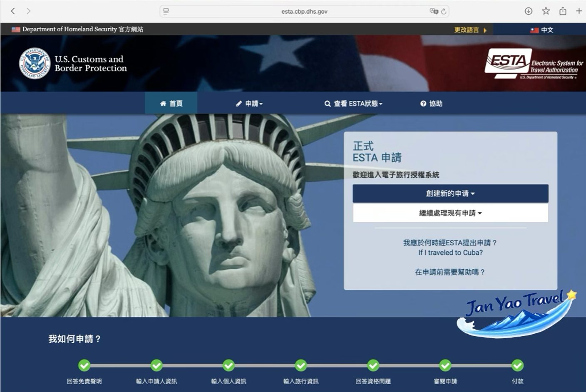Open the 申請 navigation menu

pos(249,104)
